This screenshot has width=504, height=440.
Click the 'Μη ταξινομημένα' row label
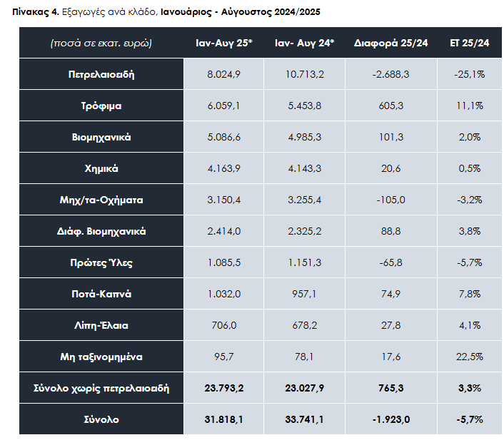coord(101,357)
